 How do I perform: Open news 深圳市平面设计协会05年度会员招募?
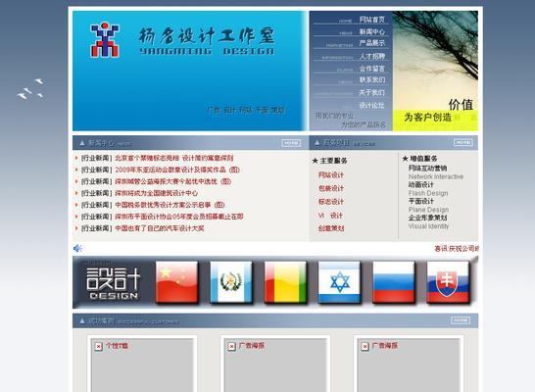[x=179, y=217]
